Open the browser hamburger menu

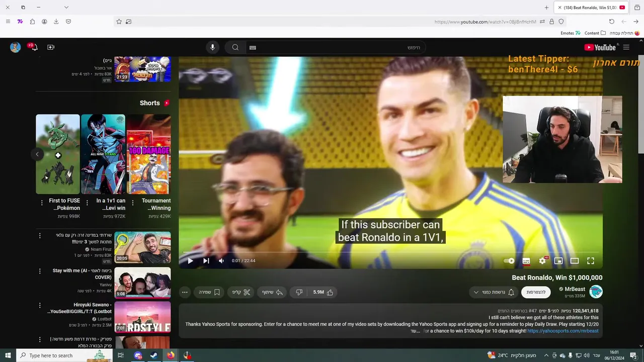(8, 22)
